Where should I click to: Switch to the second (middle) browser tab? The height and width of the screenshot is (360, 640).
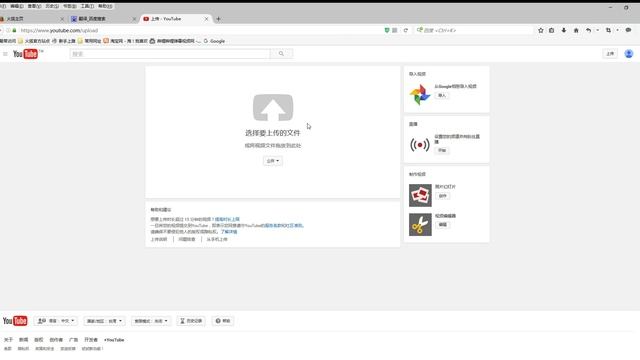(103, 19)
